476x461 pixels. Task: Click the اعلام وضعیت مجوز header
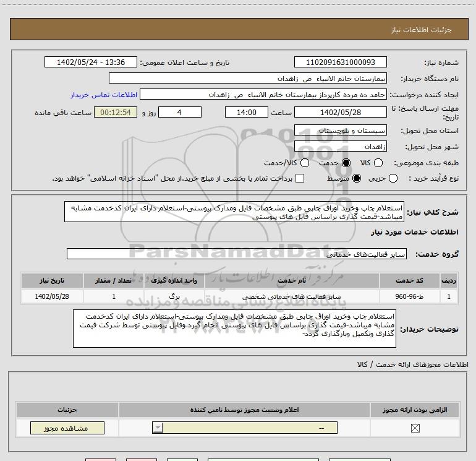[x=244, y=410]
